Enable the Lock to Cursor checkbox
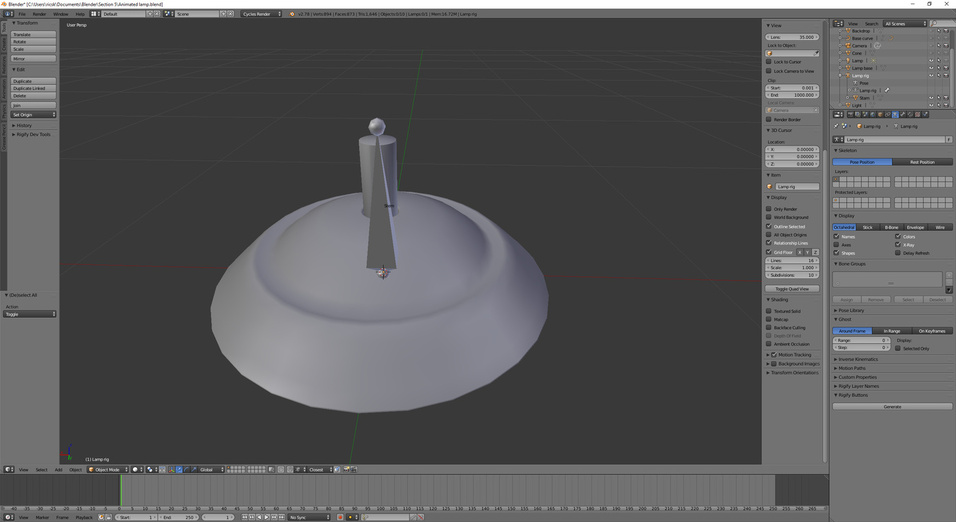The image size is (956, 522). pyautogui.click(x=769, y=62)
